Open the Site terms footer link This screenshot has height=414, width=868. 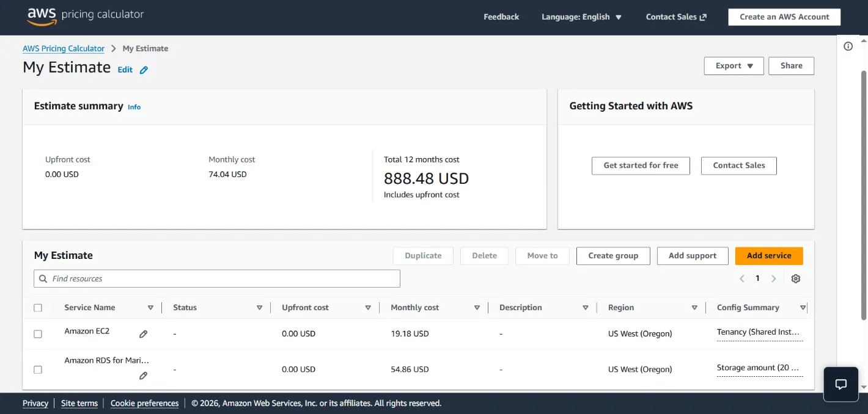(x=79, y=403)
